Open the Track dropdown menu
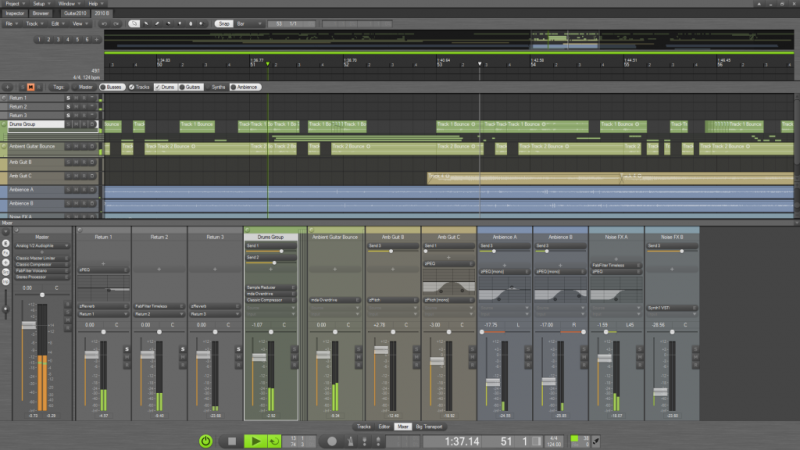 (x=34, y=23)
